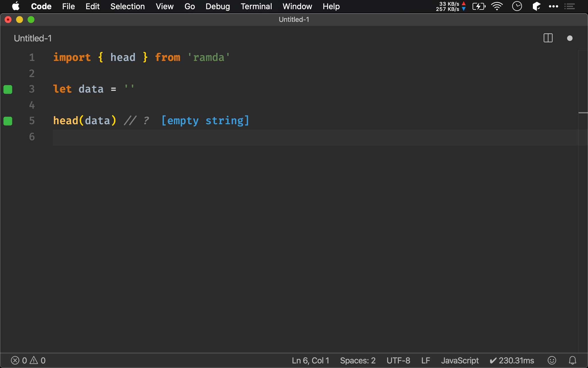Click the feedback smiley icon

click(x=552, y=360)
